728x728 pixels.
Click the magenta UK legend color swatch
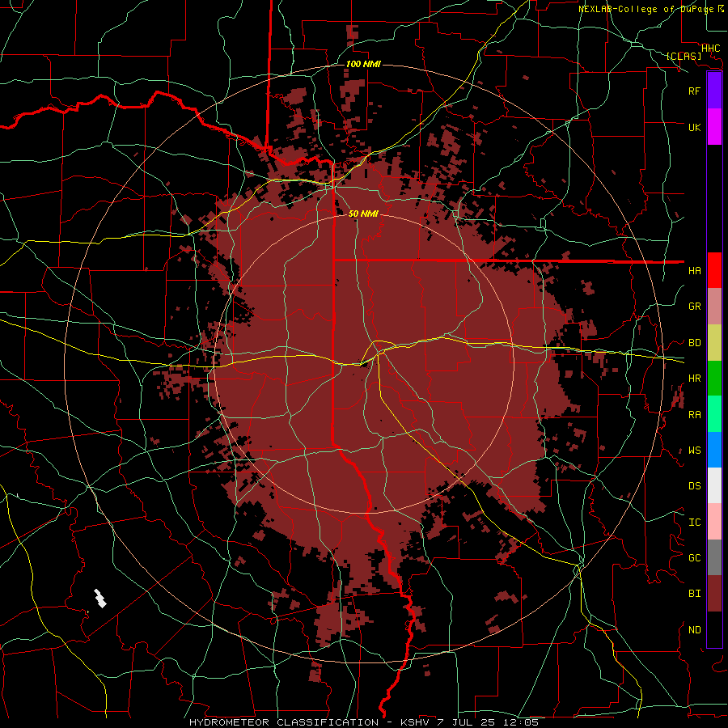tap(714, 127)
